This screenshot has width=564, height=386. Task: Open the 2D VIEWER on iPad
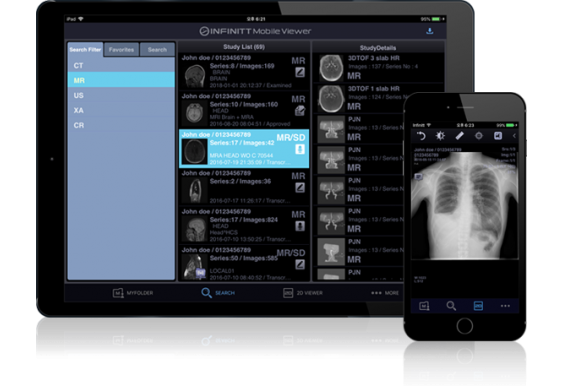303,293
